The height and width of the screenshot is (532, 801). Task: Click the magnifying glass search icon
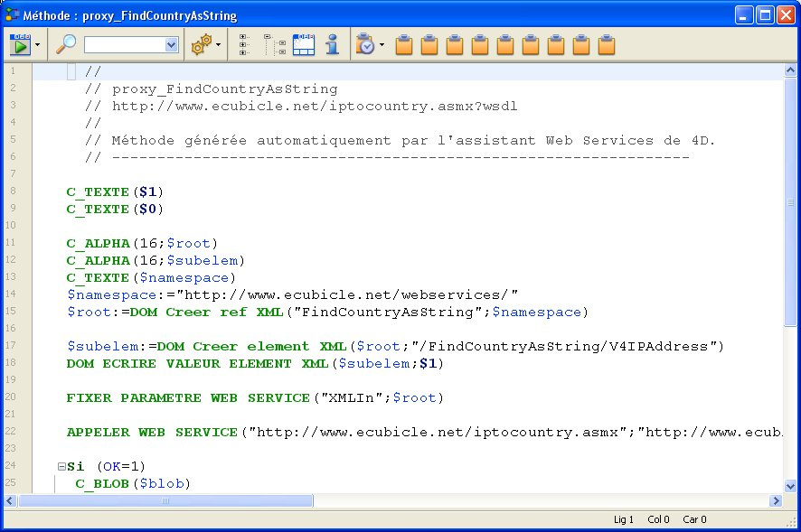coord(67,44)
